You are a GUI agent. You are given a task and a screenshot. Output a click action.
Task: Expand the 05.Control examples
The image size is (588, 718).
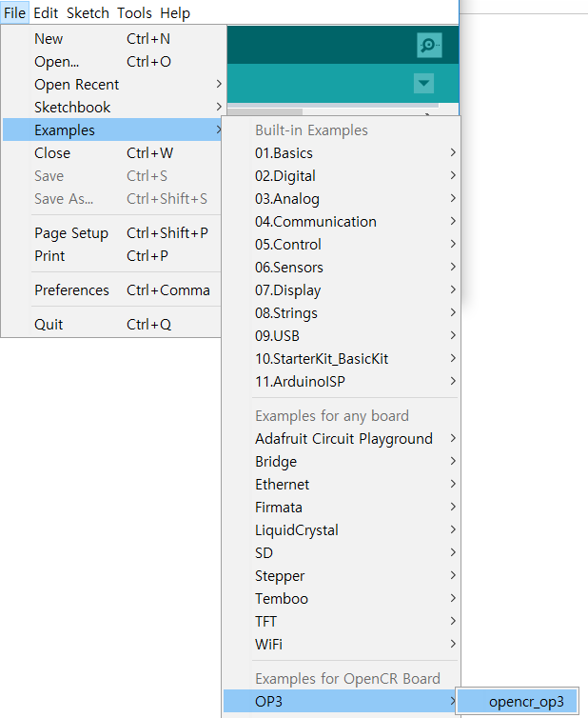coord(342,245)
